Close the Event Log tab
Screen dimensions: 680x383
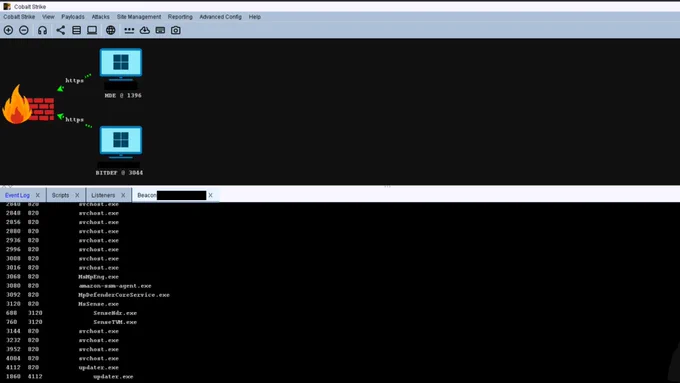pyautogui.click(x=38, y=195)
